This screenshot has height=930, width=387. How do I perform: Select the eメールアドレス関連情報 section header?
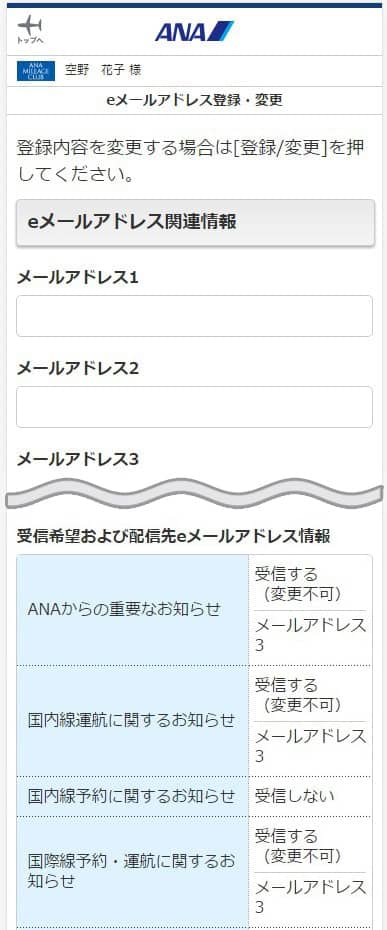[195, 222]
